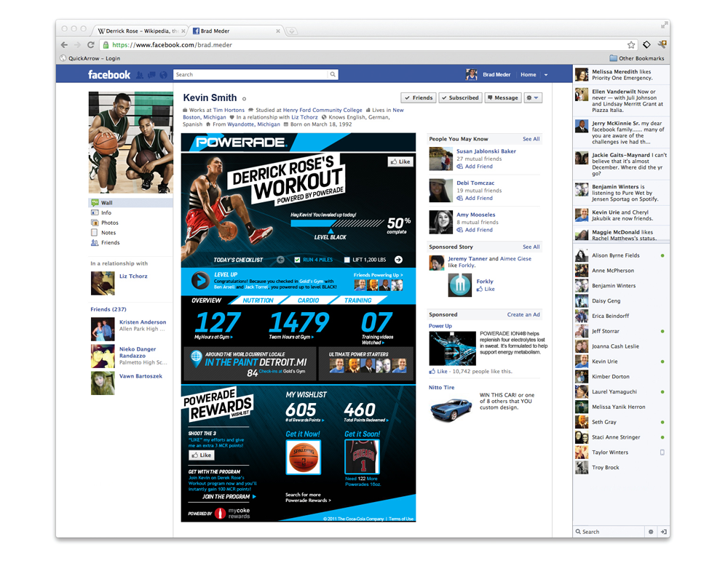This screenshot has width=728, height=582.
Task: Add Susan Jablonski Baker as friend
Action: point(475,167)
